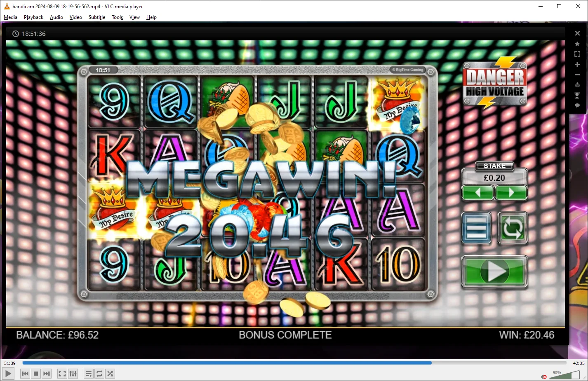Minimize the VLC media player window
This screenshot has height=381, width=588.
point(541,6)
